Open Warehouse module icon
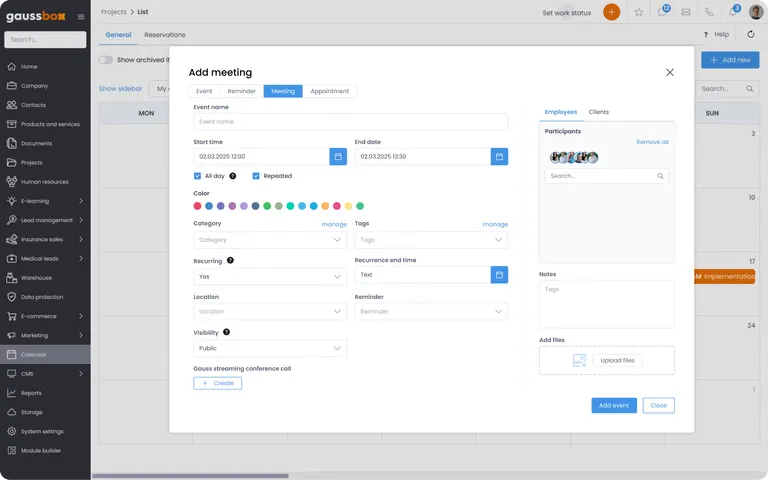The height and width of the screenshot is (480, 768). tap(12, 278)
